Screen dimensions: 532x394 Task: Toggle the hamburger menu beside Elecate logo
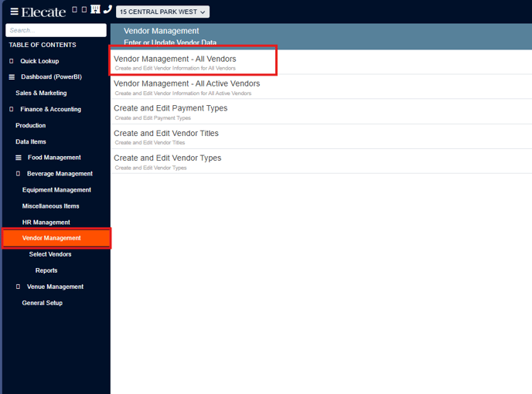pyautogui.click(x=14, y=12)
